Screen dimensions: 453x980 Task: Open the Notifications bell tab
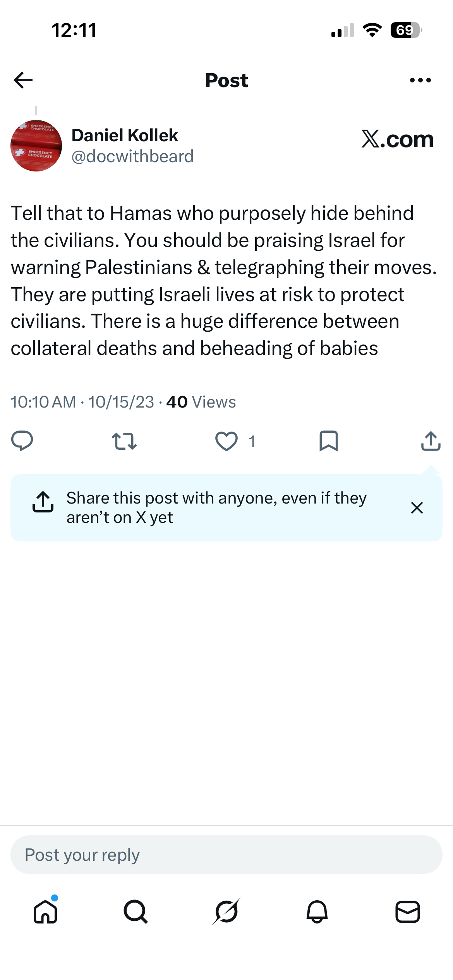click(x=317, y=911)
